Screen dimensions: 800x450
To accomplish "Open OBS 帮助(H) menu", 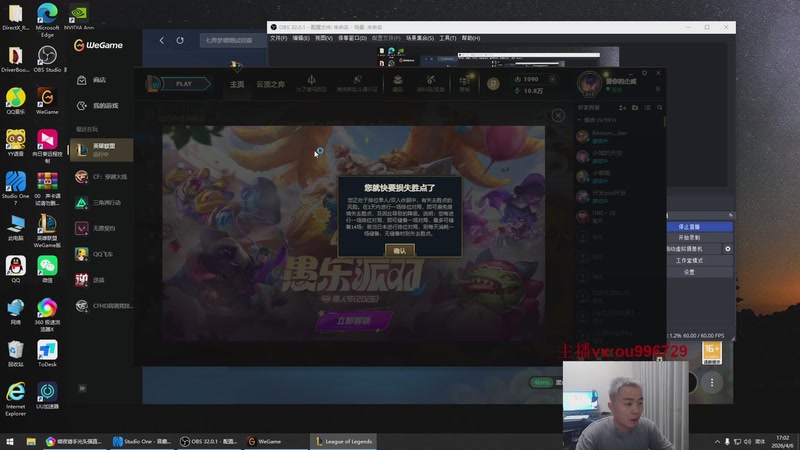I will pyautogui.click(x=470, y=38).
